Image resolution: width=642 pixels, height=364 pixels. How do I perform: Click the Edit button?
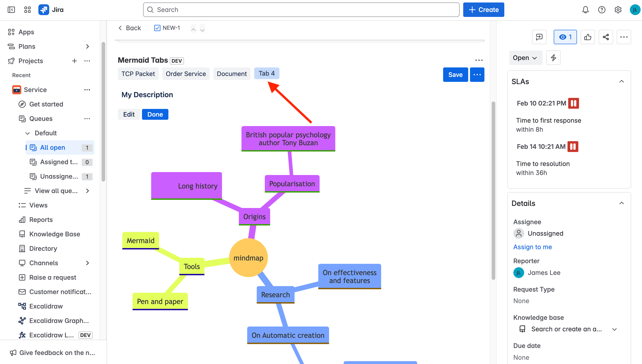click(x=129, y=114)
